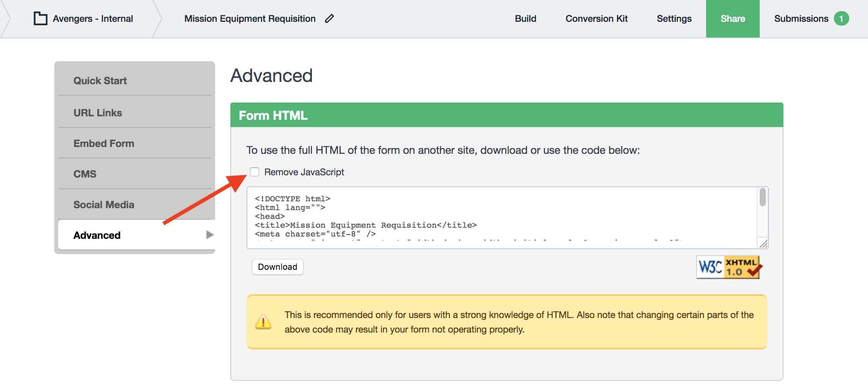Open the Build tab
868x385 pixels.
point(525,19)
